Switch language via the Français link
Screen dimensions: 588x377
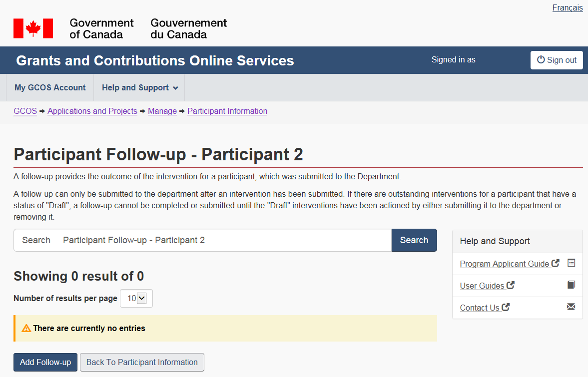pos(568,7)
